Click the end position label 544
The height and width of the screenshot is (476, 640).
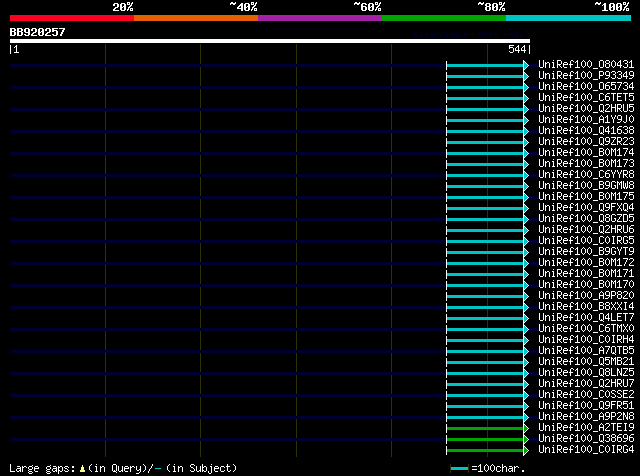point(517,49)
